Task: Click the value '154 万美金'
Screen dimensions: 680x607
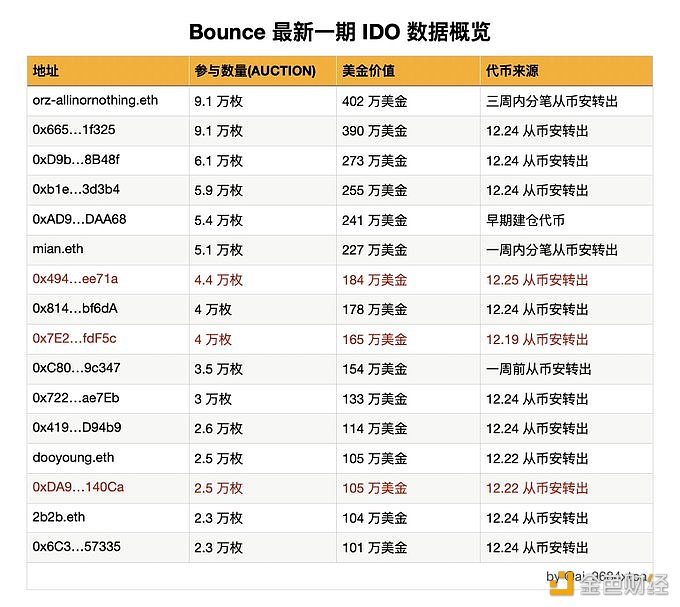Action: pyautogui.click(x=375, y=369)
